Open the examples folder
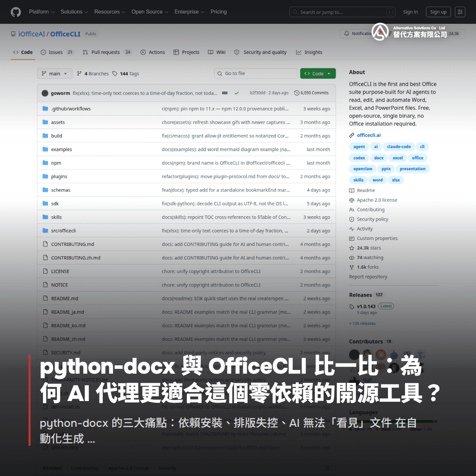476x476 pixels. 61,150
